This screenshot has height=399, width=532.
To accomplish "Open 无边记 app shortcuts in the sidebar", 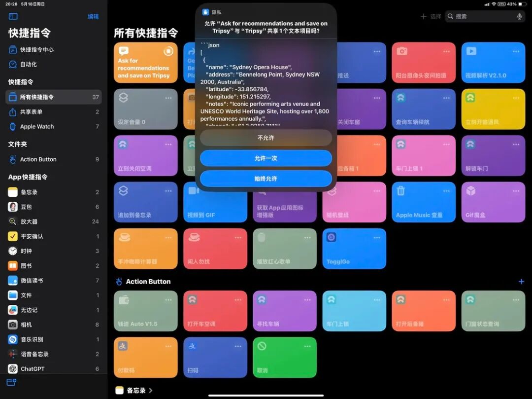I will click(54, 310).
